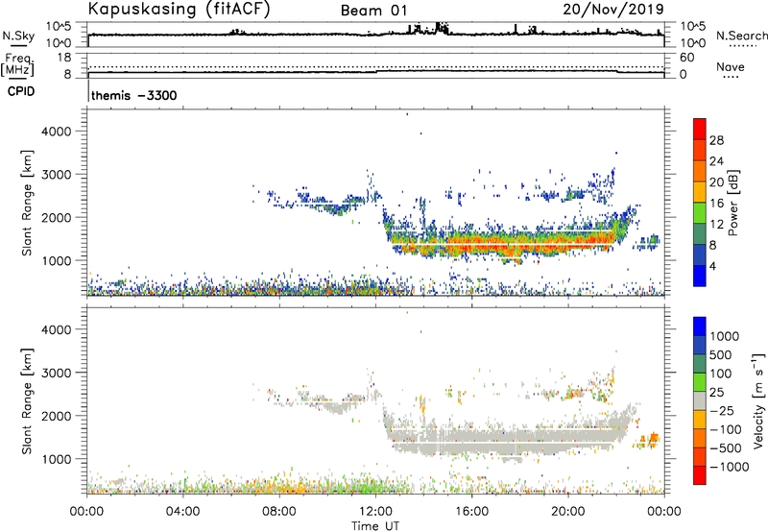
Task: Click the velocity panel Slant Range [km] label
Action: pyautogui.click(x=27, y=401)
